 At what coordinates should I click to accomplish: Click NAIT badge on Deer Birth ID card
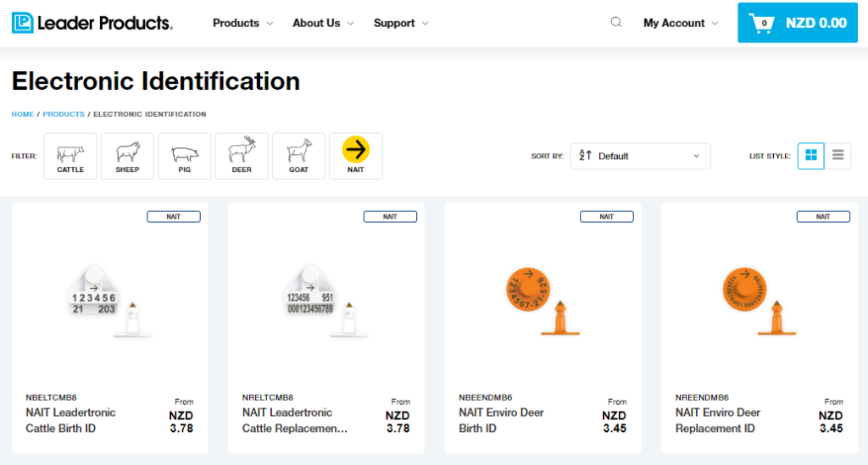(607, 217)
